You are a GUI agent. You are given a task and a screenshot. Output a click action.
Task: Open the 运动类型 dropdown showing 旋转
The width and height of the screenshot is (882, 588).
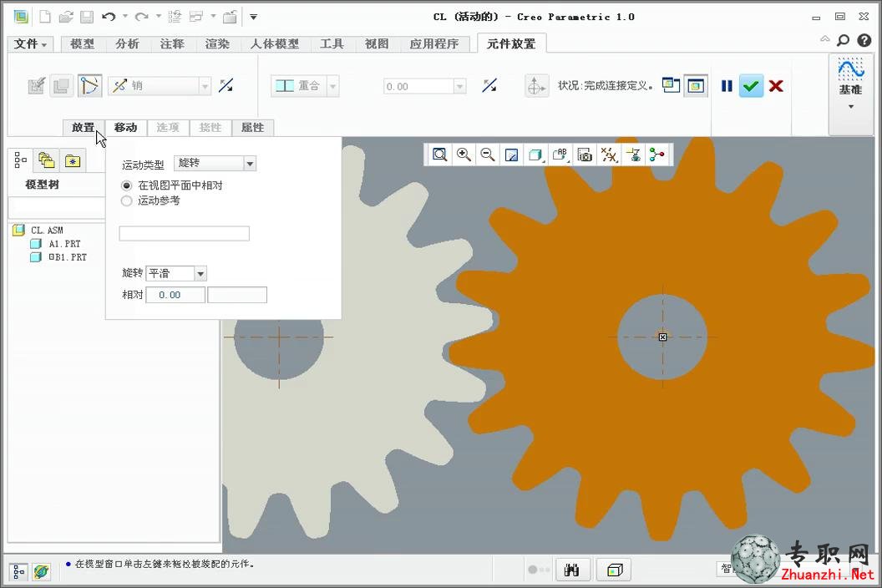point(215,163)
